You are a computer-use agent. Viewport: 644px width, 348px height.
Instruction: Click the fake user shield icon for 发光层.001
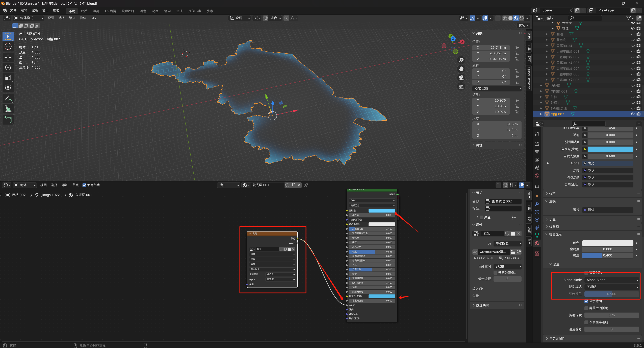(287, 185)
